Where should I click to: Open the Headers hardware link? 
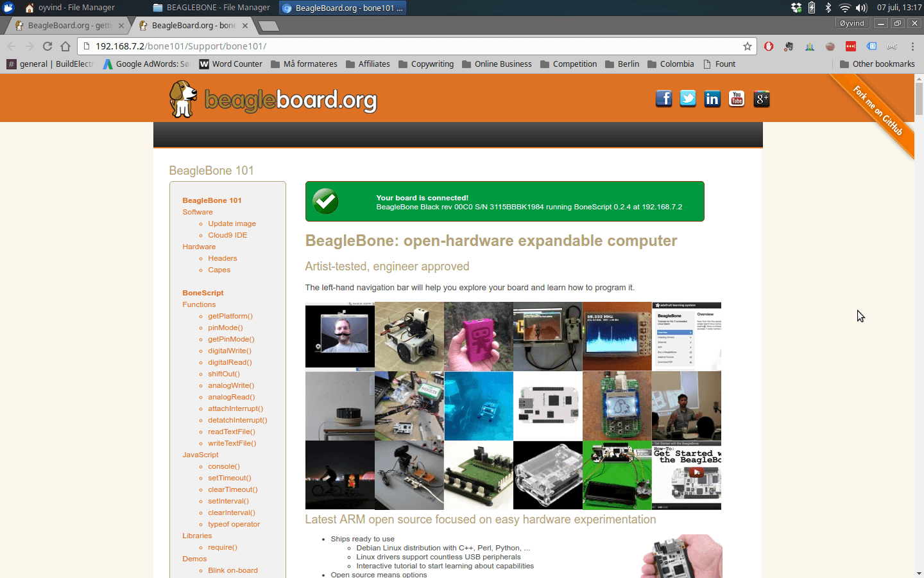pos(222,258)
